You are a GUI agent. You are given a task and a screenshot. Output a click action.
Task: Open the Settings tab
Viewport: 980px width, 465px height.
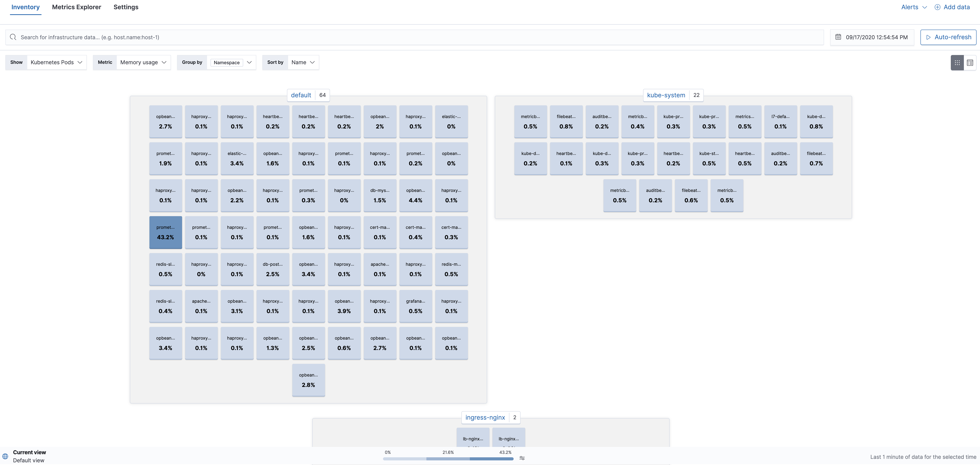pyautogui.click(x=126, y=7)
